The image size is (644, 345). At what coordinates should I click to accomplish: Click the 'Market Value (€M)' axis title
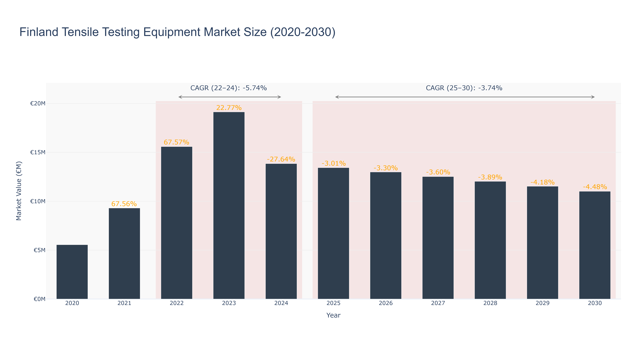tap(19, 191)
